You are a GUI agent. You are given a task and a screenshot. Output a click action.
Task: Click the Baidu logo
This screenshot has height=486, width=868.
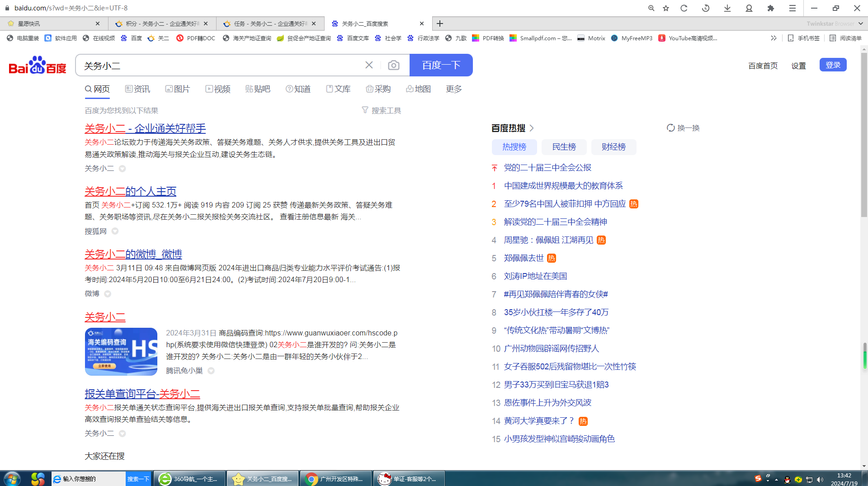point(38,65)
